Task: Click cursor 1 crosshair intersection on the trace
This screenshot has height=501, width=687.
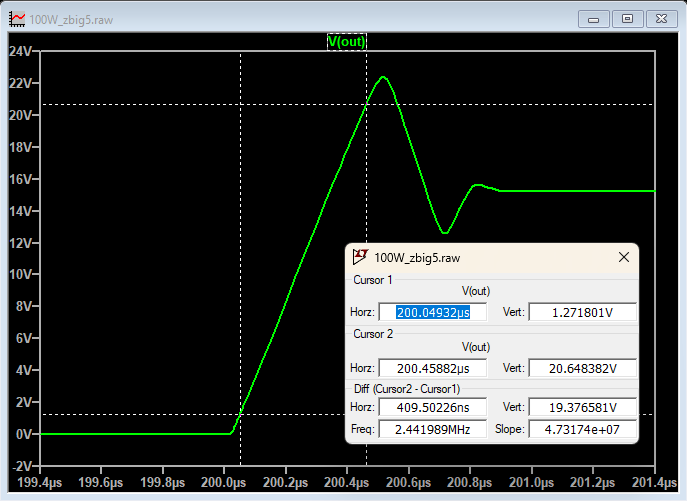Action: click(241, 414)
